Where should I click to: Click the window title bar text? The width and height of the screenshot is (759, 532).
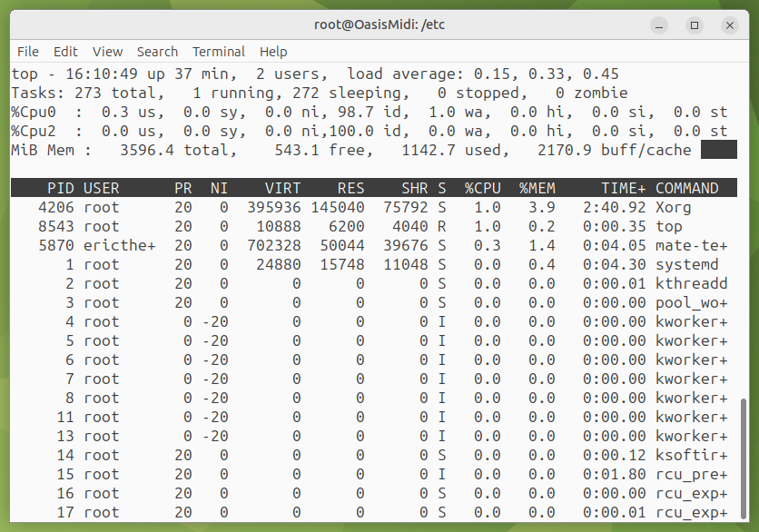(x=379, y=25)
